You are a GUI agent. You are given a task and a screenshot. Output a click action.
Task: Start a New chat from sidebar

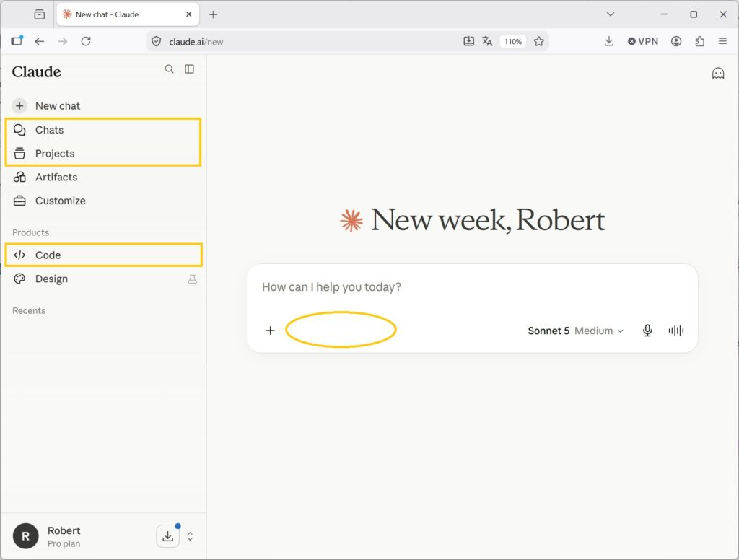pos(104,105)
